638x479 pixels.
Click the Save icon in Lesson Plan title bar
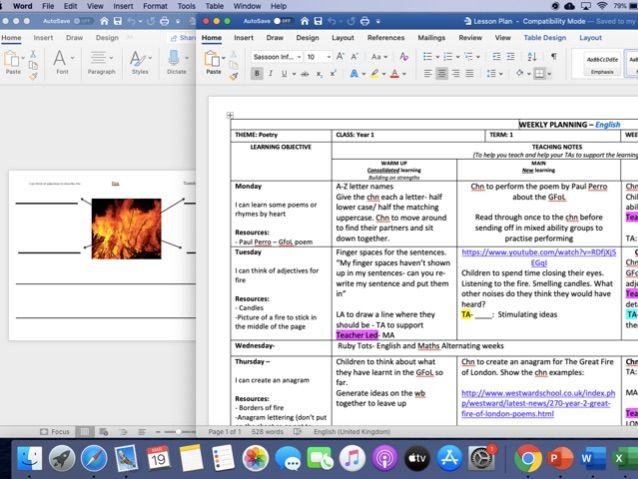tap(318, 21)
